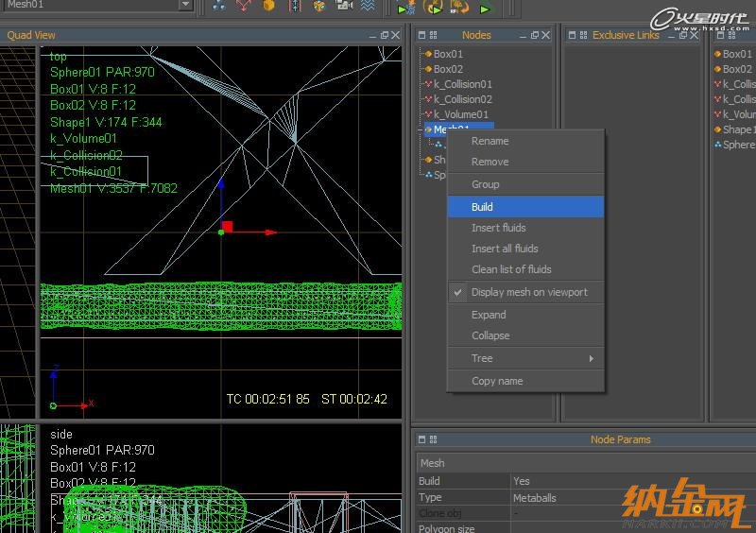Click the camera toolbar icon
This screenshot has height=533, width=756.
tap(344, 7)
